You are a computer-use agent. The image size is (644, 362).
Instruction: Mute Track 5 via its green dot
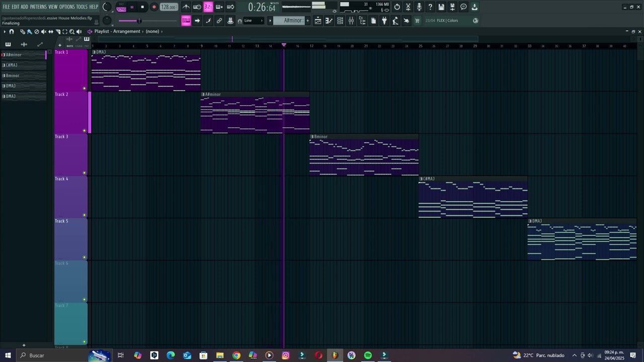coord(84,257)
